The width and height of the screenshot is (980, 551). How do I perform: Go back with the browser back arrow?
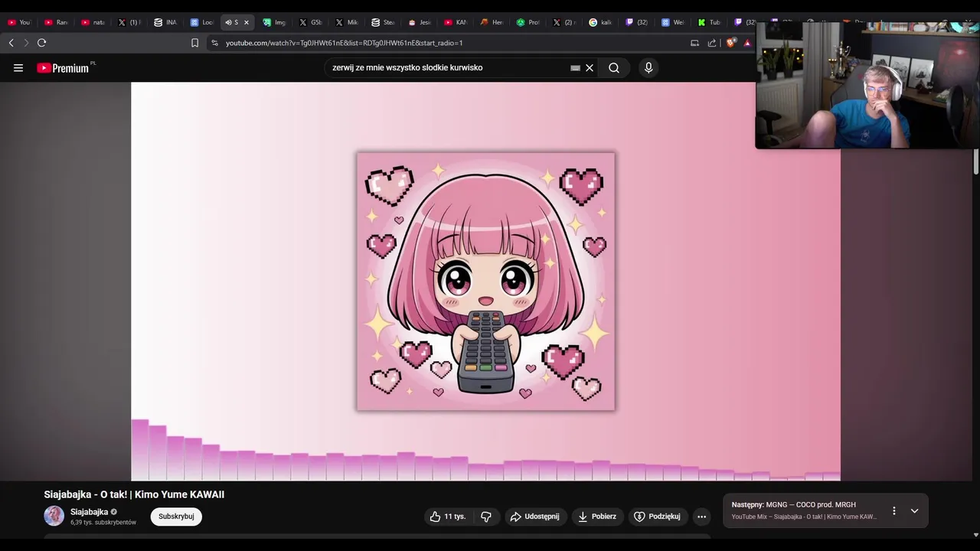pyautogui.click(x=11, y=43)
